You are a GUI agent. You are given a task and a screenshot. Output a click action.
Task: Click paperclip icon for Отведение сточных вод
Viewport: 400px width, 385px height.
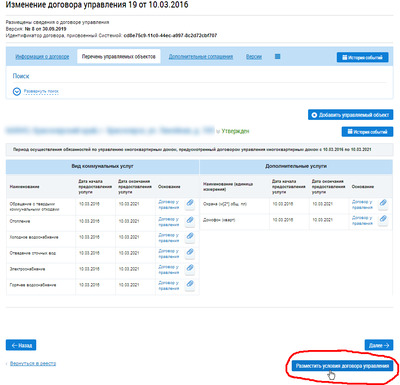coord(190,252)
